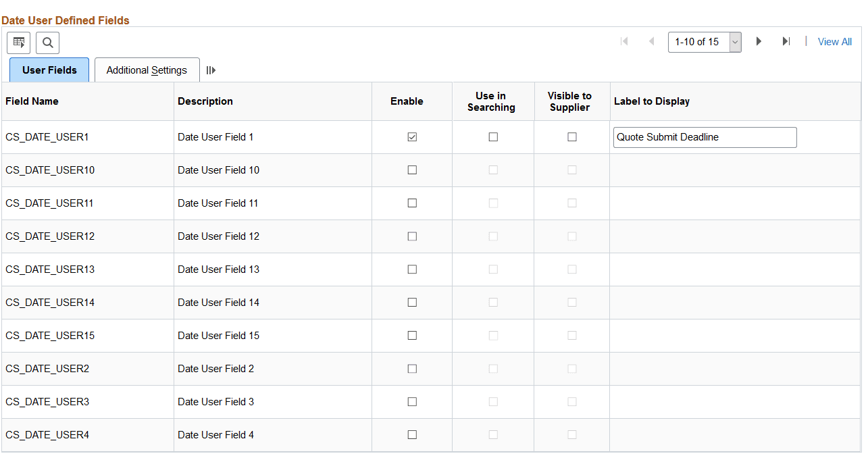868x462 pixels.
Task: Click the Quote Submit Deadline label field
Action: (x=705, y=136)
